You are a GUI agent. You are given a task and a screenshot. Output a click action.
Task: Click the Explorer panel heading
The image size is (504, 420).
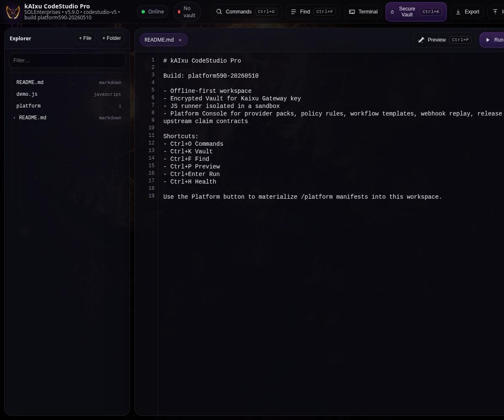pyautogui.click(x=21, y=38)
